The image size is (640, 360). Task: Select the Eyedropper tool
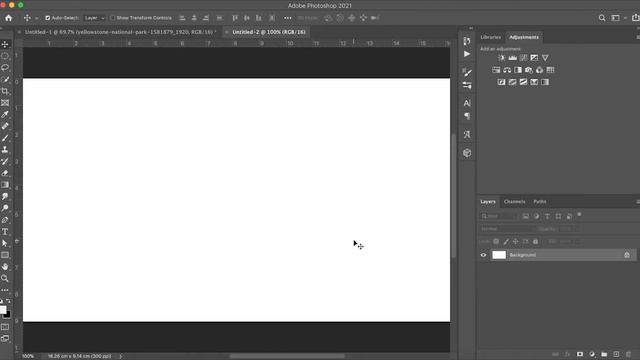(x=5, y=115)
